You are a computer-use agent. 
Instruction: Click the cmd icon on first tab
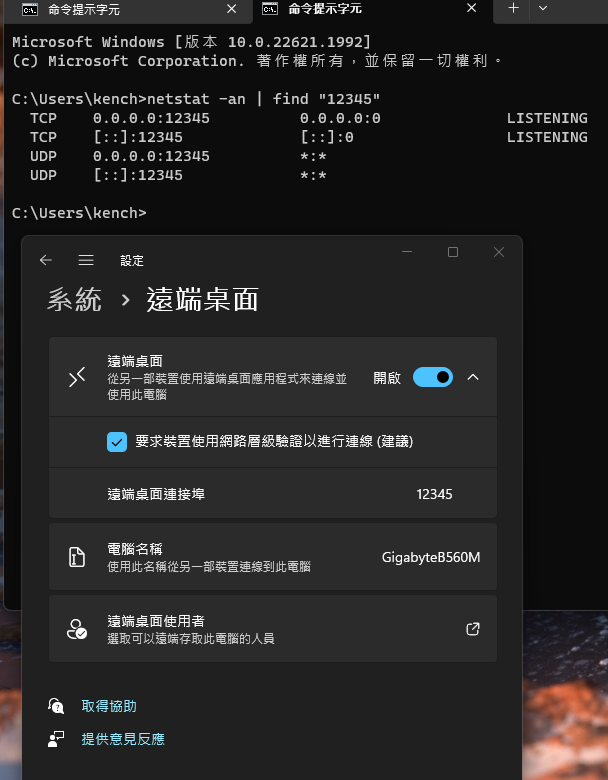30,9
